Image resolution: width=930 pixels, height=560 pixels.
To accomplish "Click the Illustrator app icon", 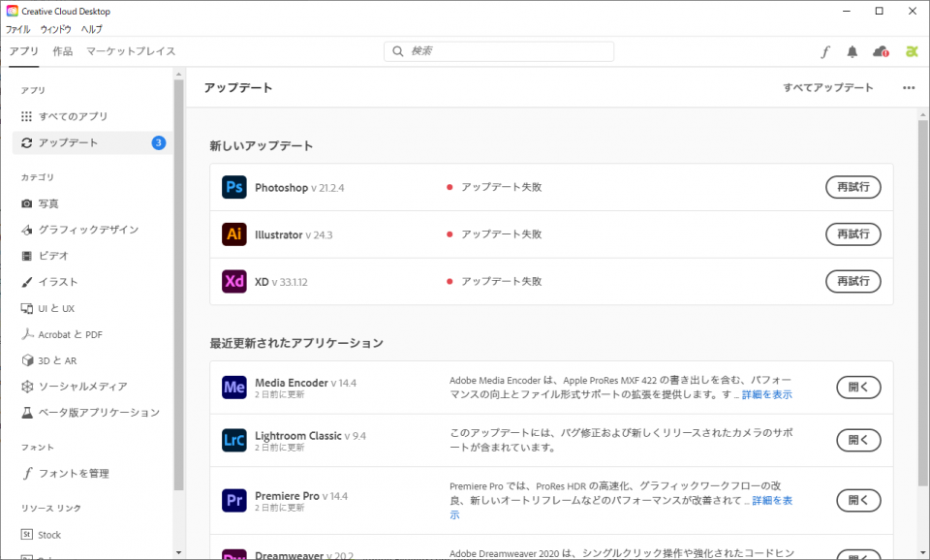I will coord(233,233).
